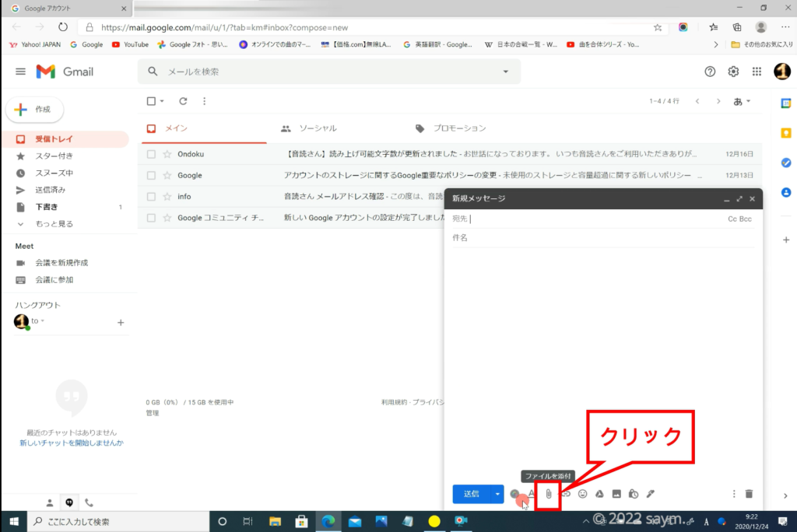
Task: Click into the 件名 subject field
Action: [x=599, y=238]
